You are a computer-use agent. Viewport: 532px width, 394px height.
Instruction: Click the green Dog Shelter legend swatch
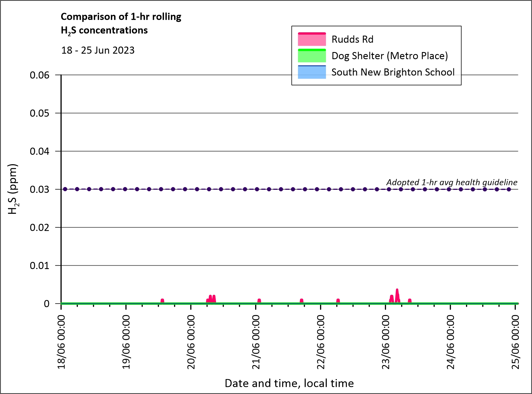[x=312, y=56]
